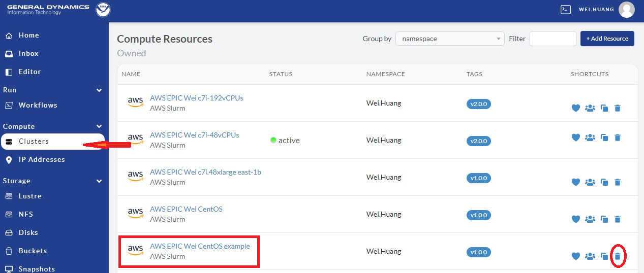Delete the c7i.48xlarge east-1b resource
The image size is (644, 273).
pyautogui.click(x=618, y=182)
